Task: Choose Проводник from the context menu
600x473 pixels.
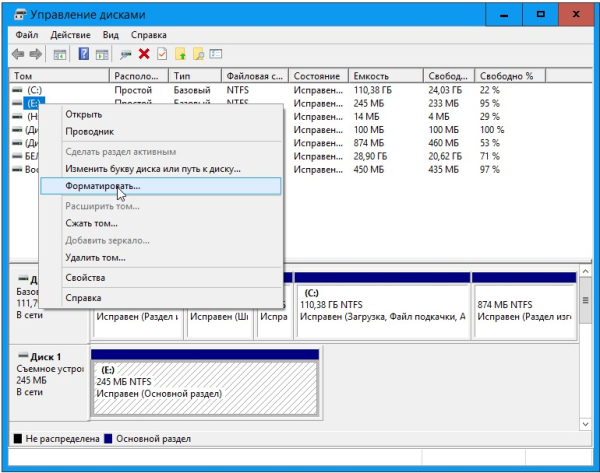Action: 161,132
